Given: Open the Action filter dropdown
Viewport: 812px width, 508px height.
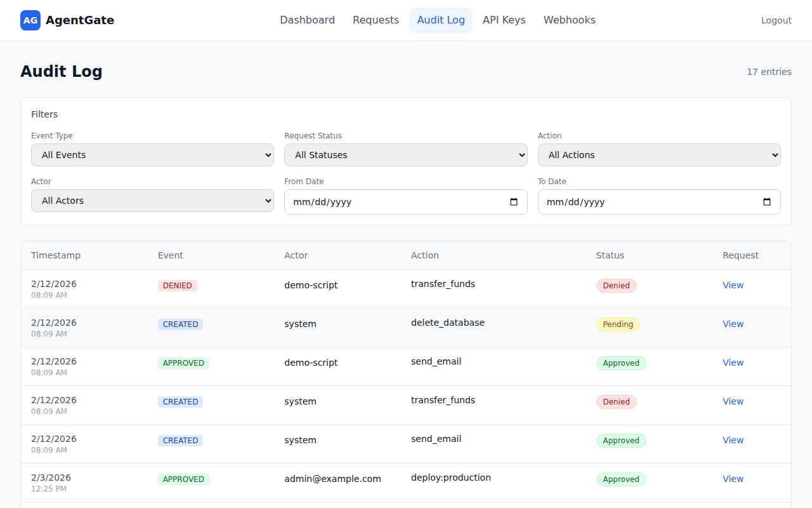Looking at the screenshot, I should [659, 155].
